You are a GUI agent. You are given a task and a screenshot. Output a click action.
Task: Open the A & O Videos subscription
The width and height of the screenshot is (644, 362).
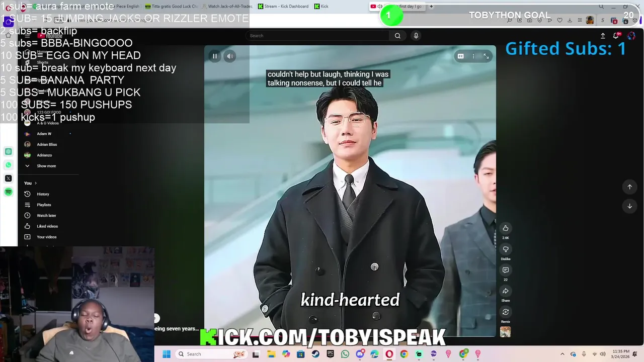click(48, 123)
